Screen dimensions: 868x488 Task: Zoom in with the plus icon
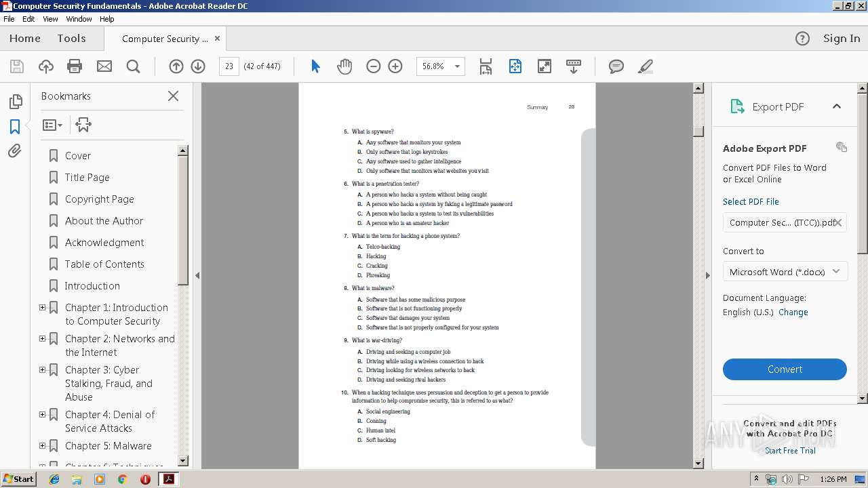click(395, 66)
